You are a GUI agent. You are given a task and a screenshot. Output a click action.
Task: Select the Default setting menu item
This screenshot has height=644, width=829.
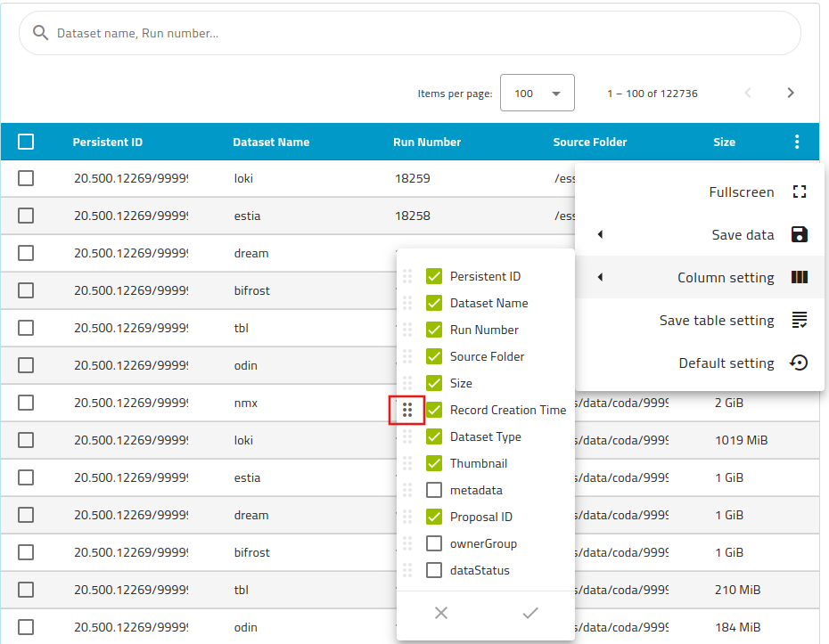tap(726, 363)
